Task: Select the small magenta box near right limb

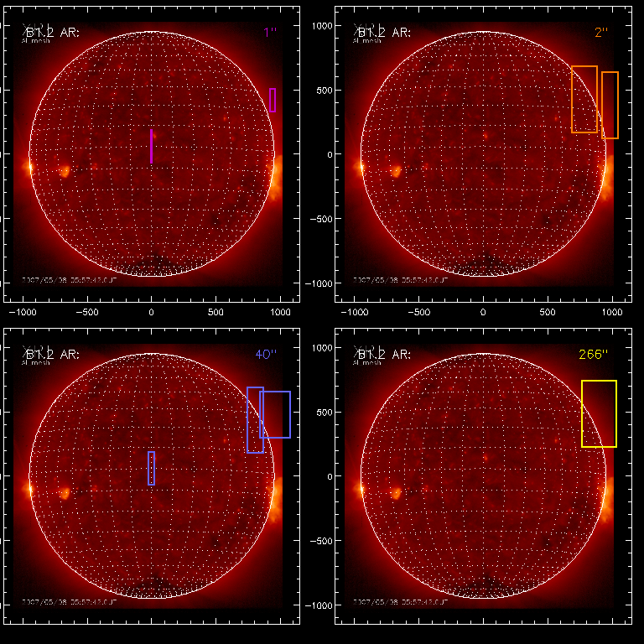Action: 273,100
